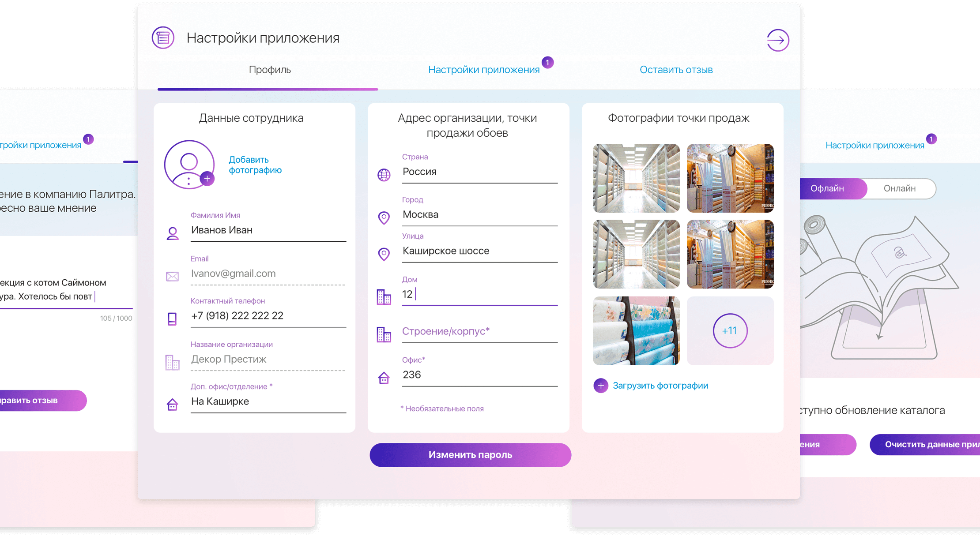Click Очистить данные button in right window
Image resolution: width=980 pixels, height=536 pixels.
pyautogui.click(x=925, y=444)
